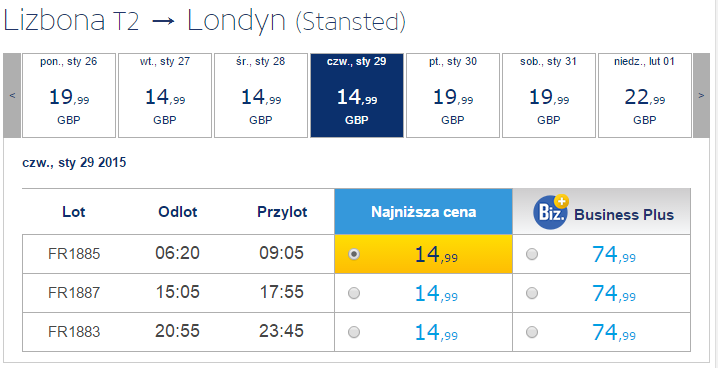Click the Najniższa cena column header
Viewport: 718px width, 368px height.
pyautogui.click(x=424, y=211)
